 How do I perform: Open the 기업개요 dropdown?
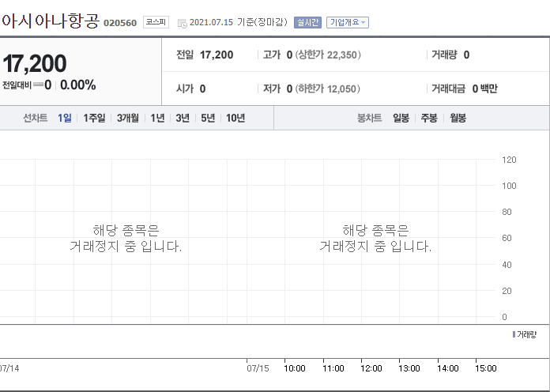[x=347, y=22]
